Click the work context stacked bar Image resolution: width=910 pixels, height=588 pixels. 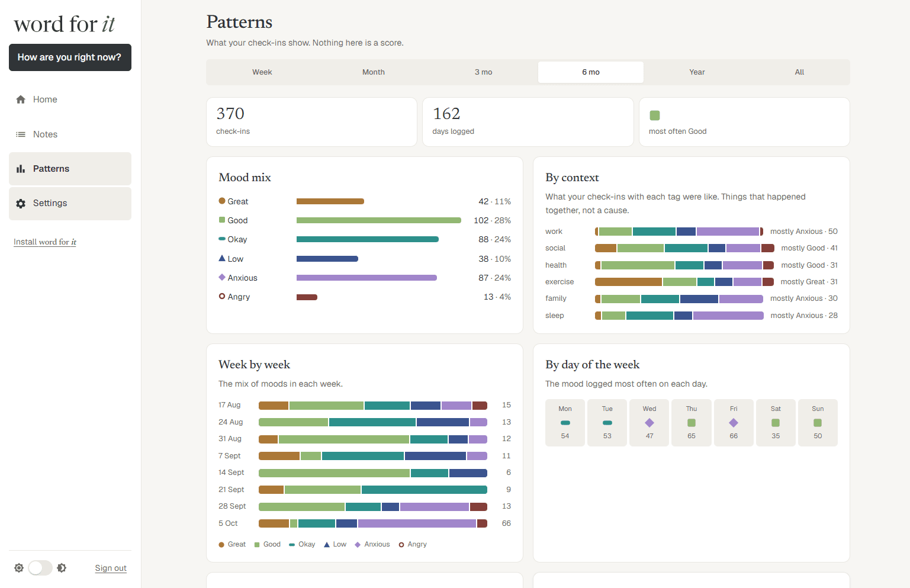click(679, 232)
